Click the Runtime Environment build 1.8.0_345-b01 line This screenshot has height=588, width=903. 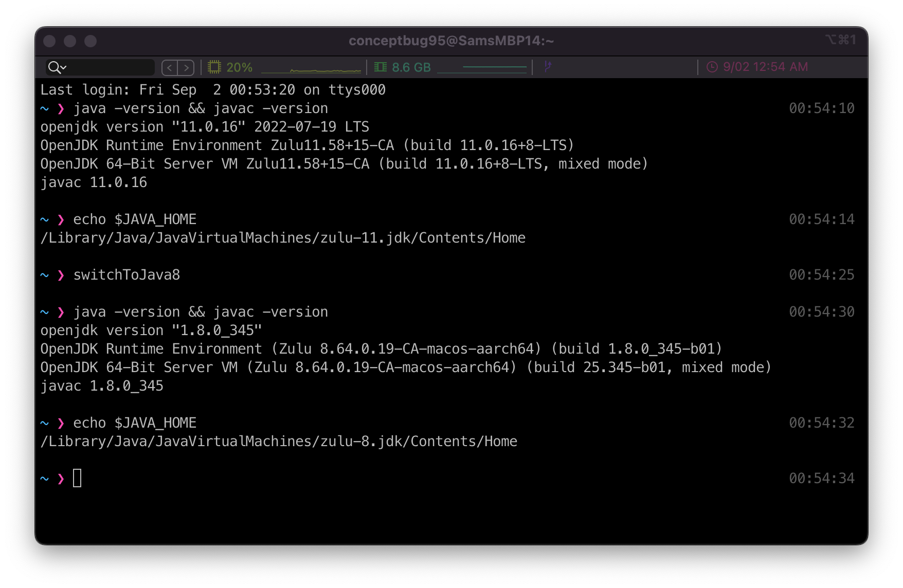[x=381, y=349]
